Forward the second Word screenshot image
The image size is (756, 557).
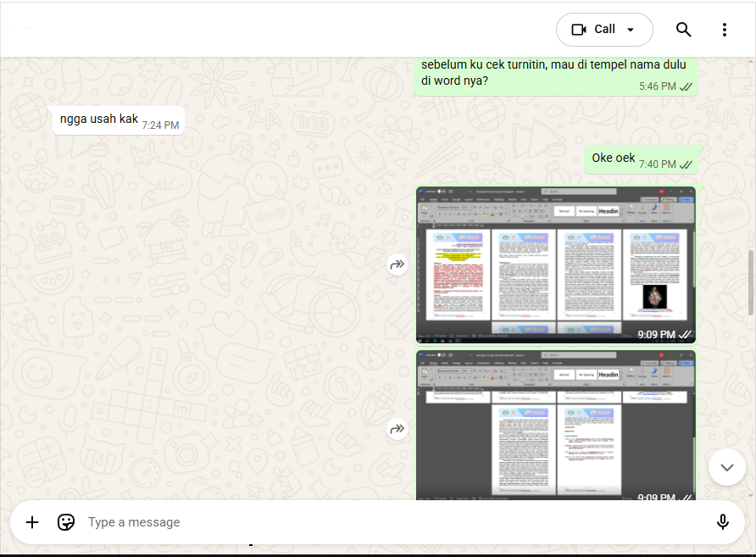click(x=397, y=429)
